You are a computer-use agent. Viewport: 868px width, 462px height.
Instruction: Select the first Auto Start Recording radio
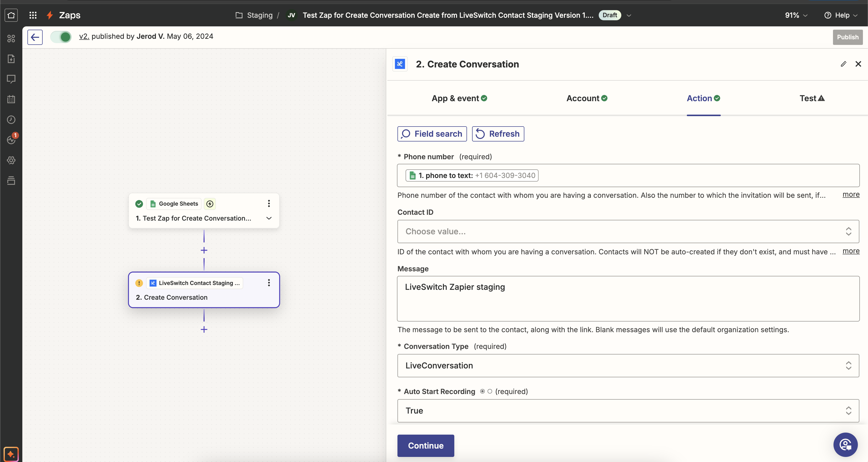(482, 391)
